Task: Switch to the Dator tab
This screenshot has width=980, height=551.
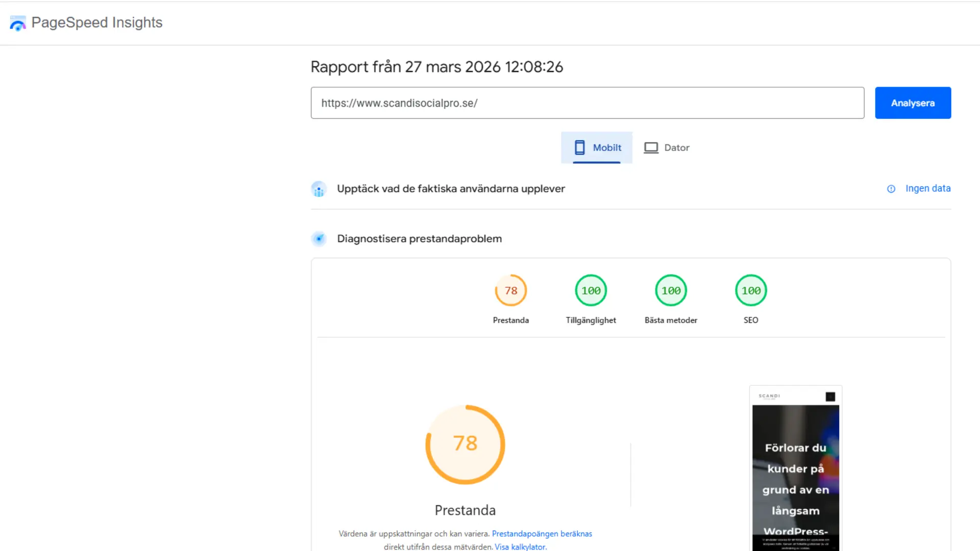Action: (667, 147)
